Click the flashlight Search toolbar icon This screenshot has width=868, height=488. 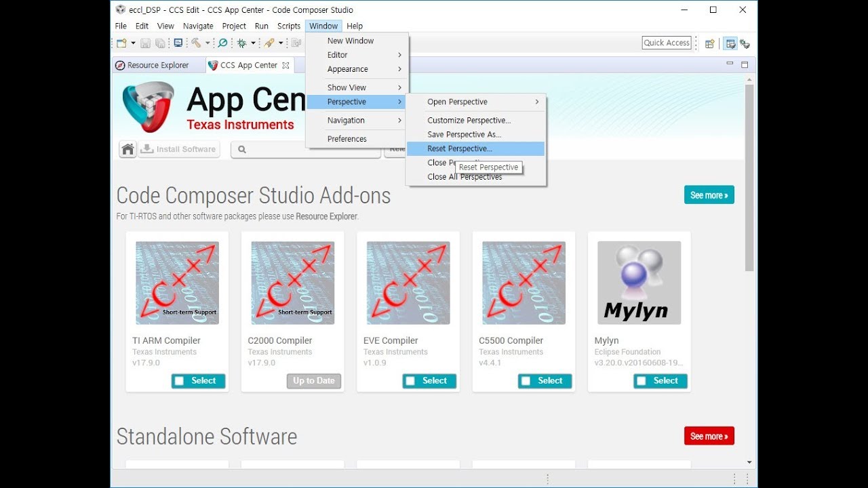pyautogui.click(x=269, y=43)
